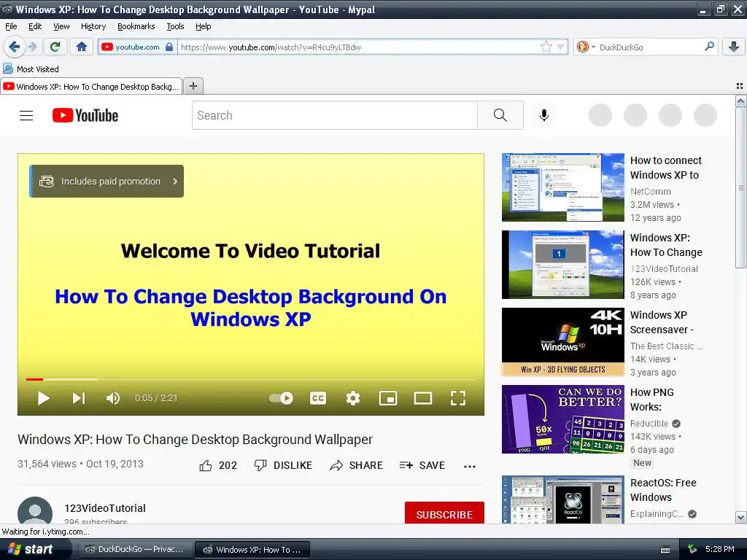
Task: Bookmark this page with the star icon
Action: pyautogui.click(x=546, y=47)
